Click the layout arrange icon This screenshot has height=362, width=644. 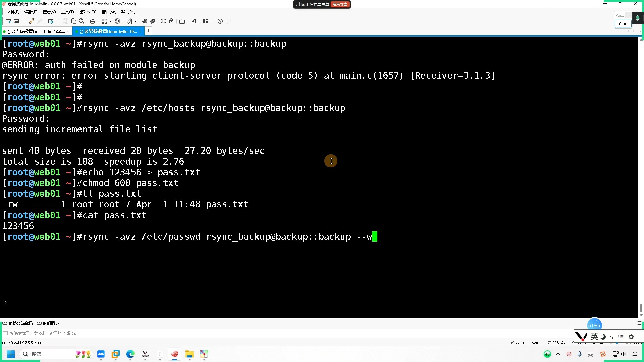[x=206, y=21]
